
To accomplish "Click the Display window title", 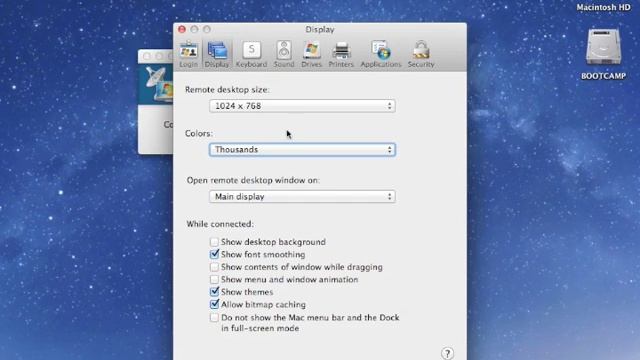I will point(320,29).
